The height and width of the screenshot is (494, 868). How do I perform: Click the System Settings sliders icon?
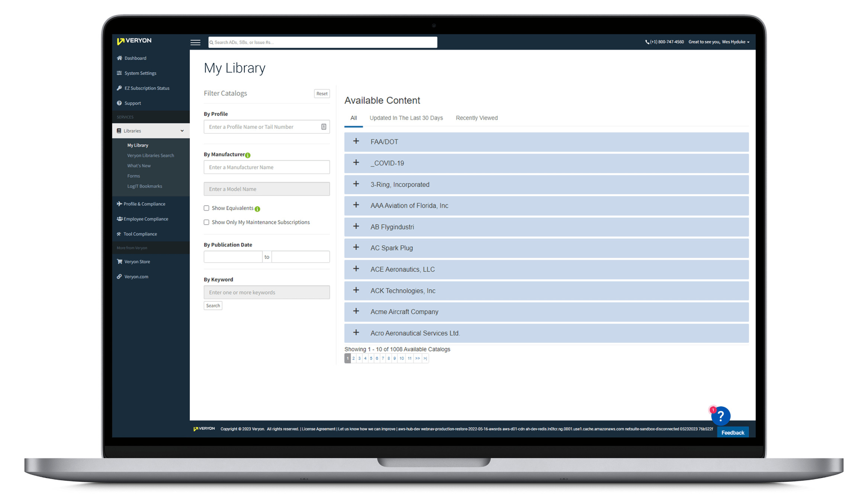point(119,73)
